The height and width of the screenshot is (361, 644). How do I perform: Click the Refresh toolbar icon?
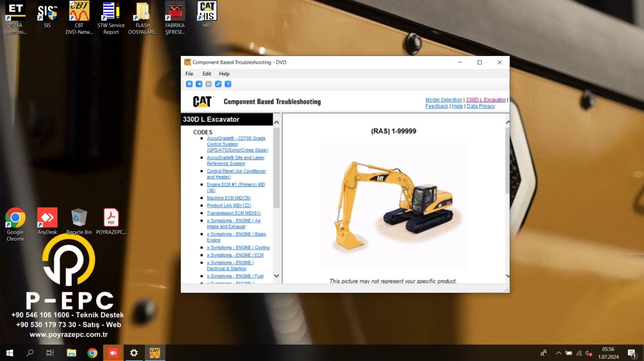pos(218,84)
